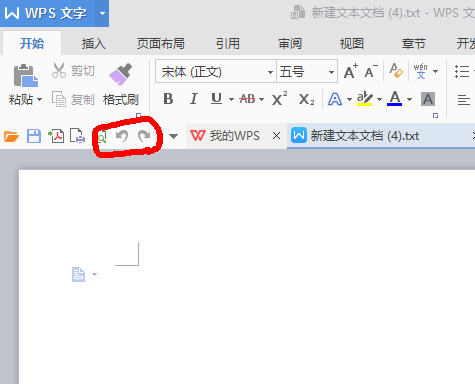Image resolution: width=475 pixels, height=384 pixels.
Task: Toggle underline formatting
Action: (x=216, y=99)
